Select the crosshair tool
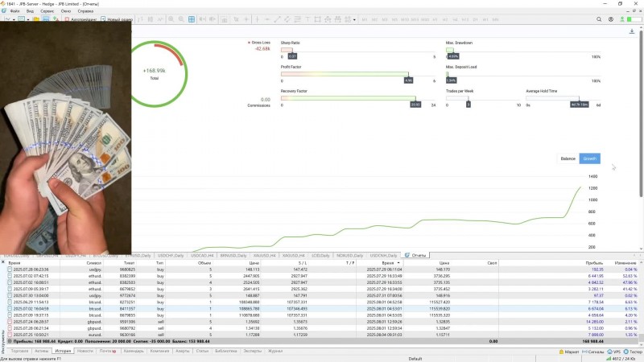Image resolution: width=644 pixels, height=362 pixels. coord(246,19)
